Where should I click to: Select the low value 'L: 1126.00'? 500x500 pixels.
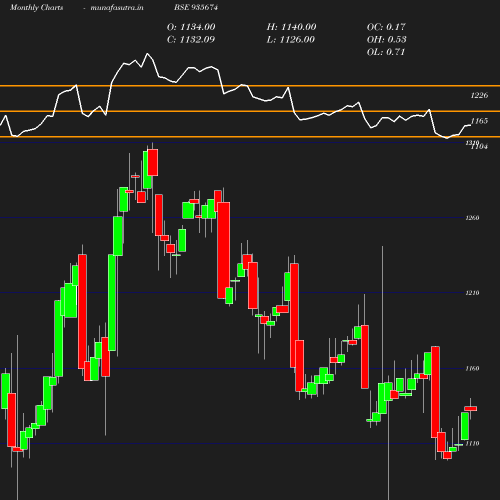tap(291, 40)
